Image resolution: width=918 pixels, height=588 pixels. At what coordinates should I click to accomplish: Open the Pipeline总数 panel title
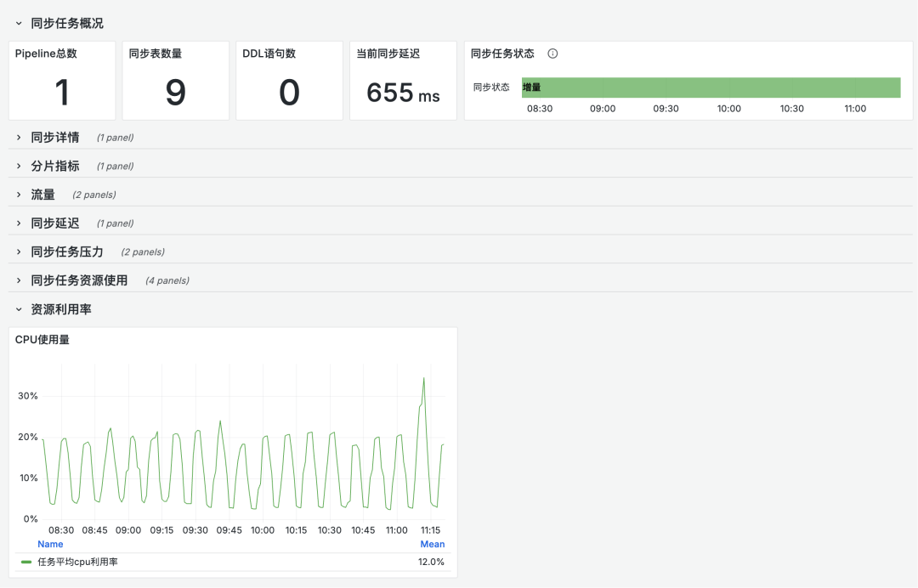click(x=46, y=54)
